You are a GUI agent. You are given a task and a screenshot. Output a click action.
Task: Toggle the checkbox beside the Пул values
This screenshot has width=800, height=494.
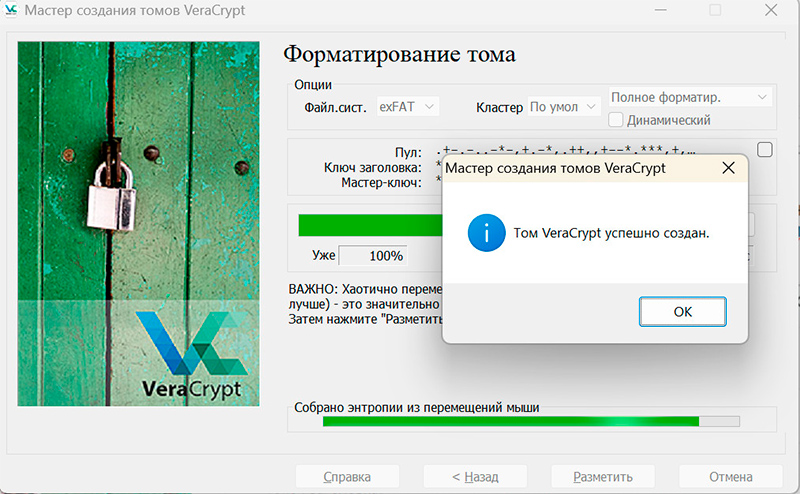click(x=765, y=150)
